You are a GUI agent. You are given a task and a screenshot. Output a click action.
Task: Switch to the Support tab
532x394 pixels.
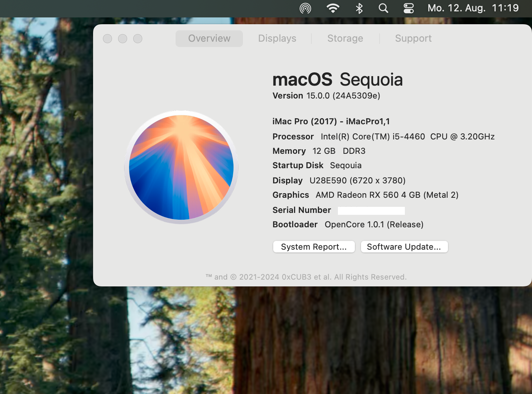tap(413, 39)
